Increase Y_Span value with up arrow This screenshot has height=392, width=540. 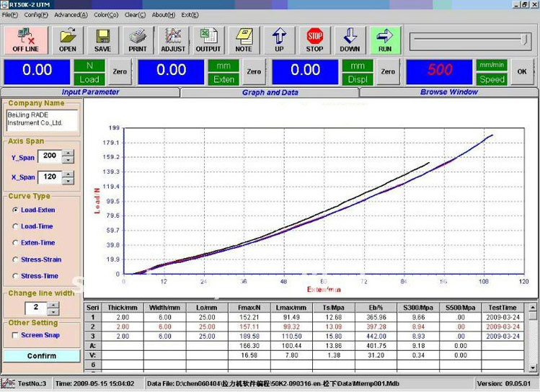click(x=68, y=152)
